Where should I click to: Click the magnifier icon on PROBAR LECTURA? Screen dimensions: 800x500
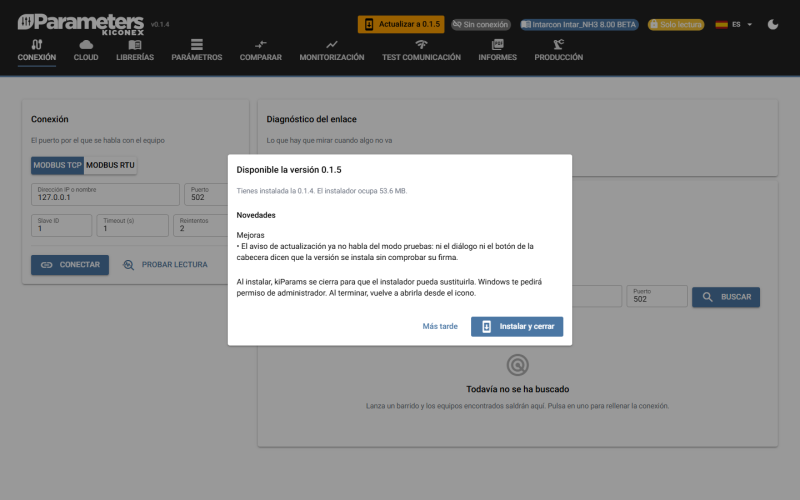129,265
